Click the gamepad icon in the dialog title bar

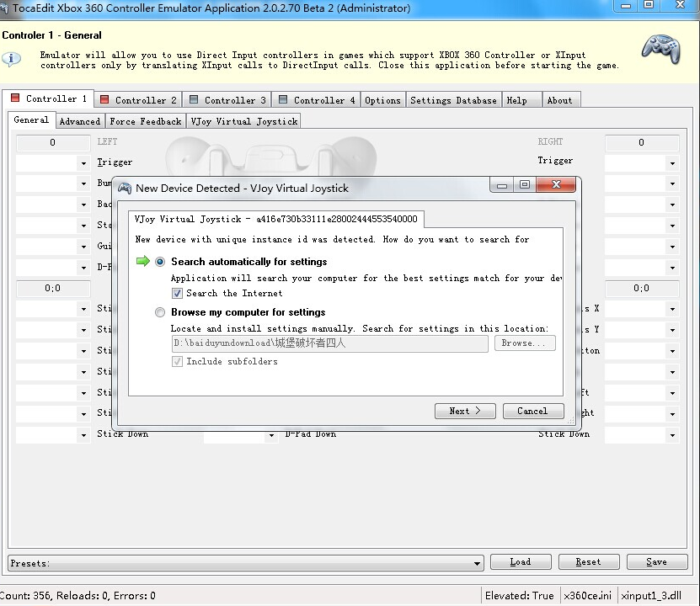tap(125, 189)
